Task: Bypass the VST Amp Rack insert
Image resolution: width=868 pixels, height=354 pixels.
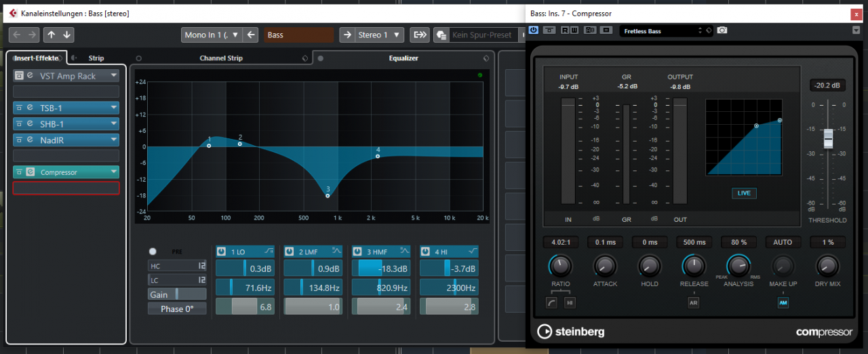Action: coord(20,76)
